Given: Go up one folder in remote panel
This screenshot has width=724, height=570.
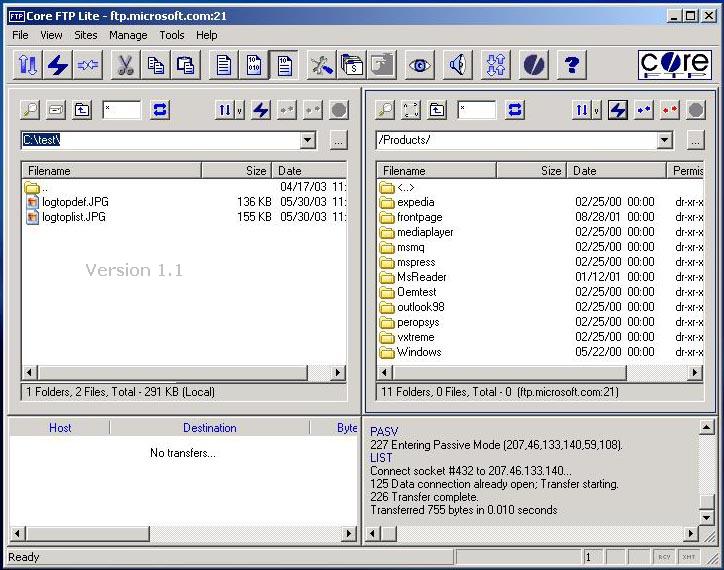Looking at the screenshot, I should (x=437, y=110).
